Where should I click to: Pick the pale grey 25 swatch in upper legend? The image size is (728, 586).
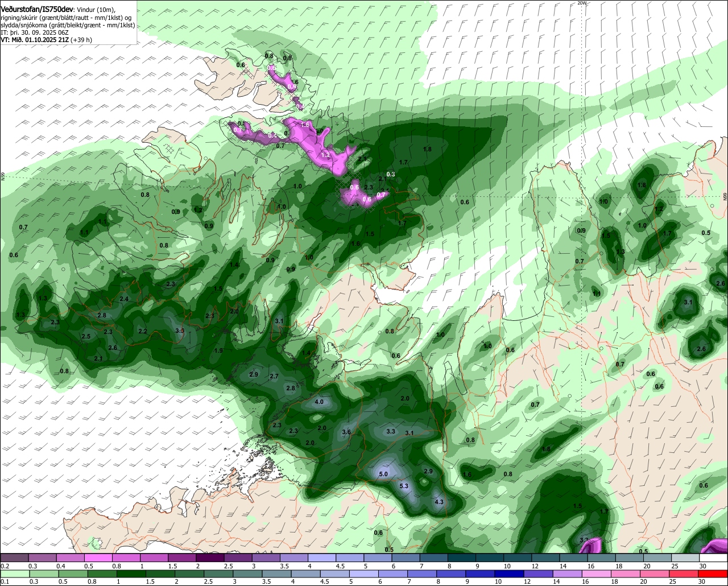(x=685, y=558)
